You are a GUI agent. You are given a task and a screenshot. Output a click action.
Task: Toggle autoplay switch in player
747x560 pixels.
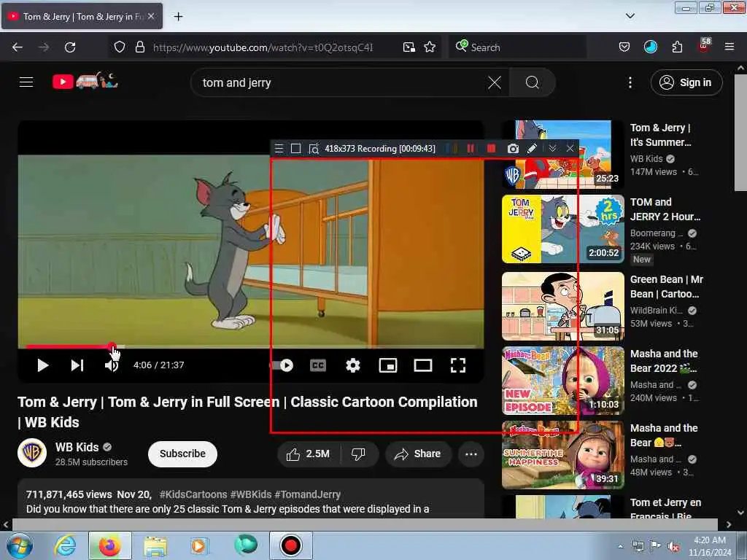(x=282, y=365)
